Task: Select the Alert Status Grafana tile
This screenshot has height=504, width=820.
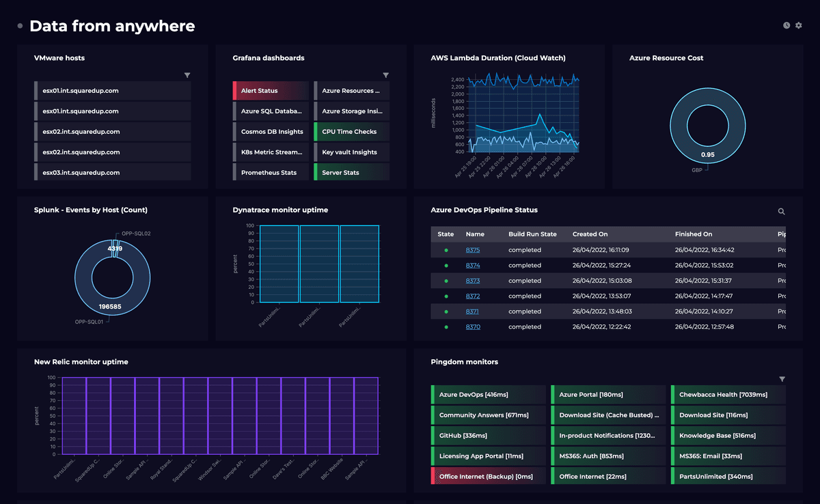Action: [x=271, y=90]
